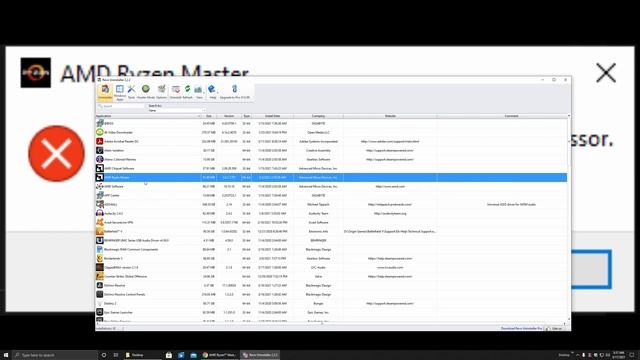Select Aliens: Colonial Marines icon

point(100,159)
